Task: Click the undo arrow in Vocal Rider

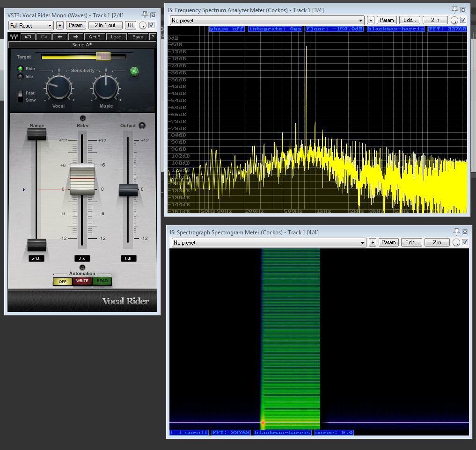Action: tap(28, 36)
